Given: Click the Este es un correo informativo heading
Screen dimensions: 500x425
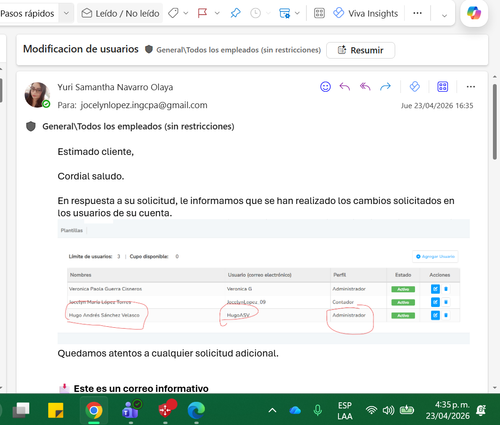Looking at the screenshot, I should click(x=141, y=389).
